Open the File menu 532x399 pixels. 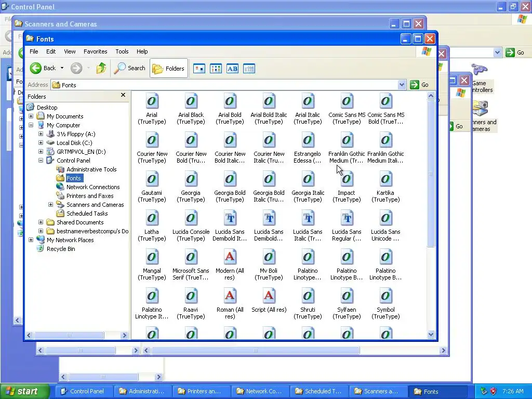point(34,51)
